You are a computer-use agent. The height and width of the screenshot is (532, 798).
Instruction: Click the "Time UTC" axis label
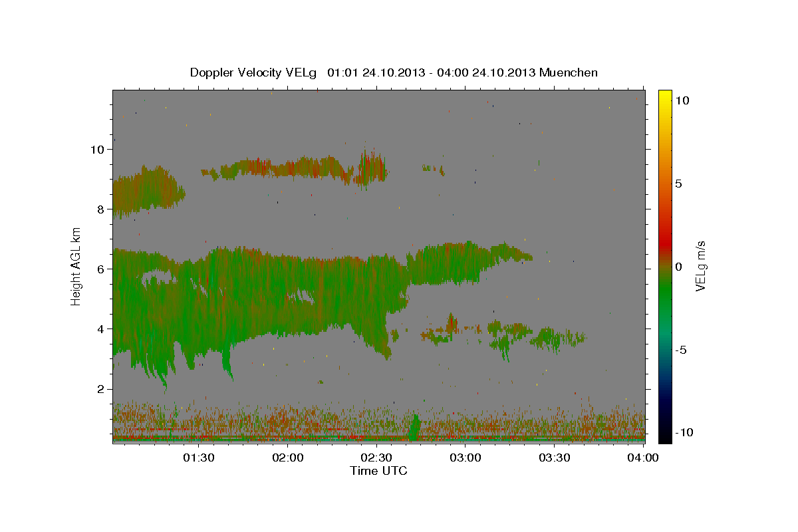378,471
